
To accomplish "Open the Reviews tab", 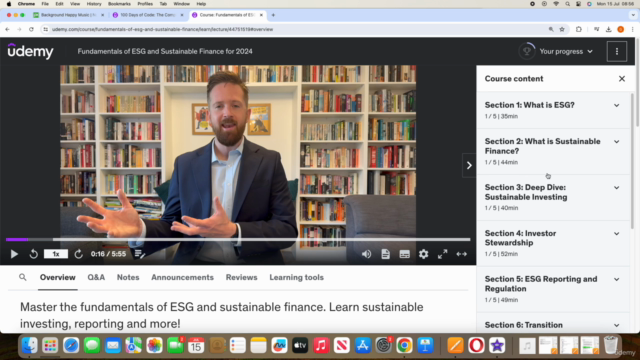I will (x=242, y=278).
